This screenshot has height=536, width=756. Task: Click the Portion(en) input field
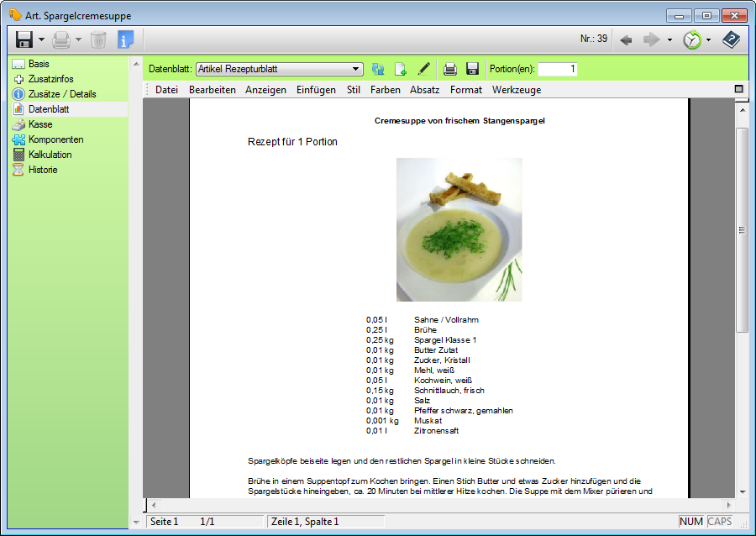point(557,69)
